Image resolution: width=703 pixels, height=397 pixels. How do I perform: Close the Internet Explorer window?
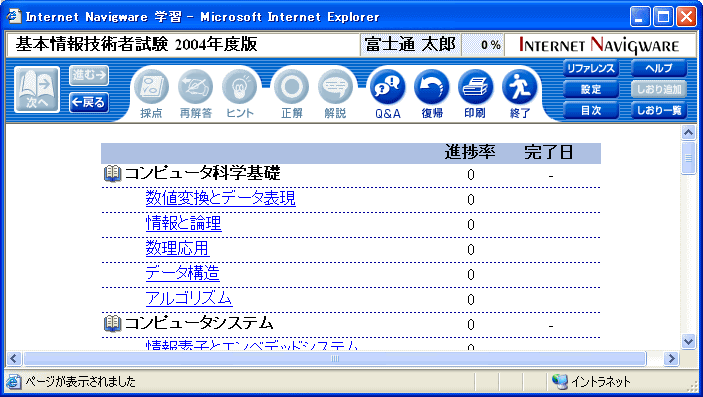(686, 17)
